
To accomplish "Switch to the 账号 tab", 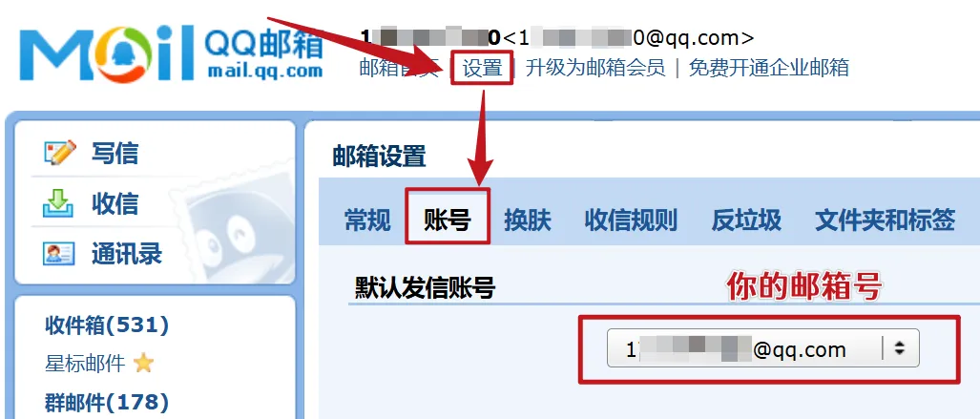I will click(448, 220).
